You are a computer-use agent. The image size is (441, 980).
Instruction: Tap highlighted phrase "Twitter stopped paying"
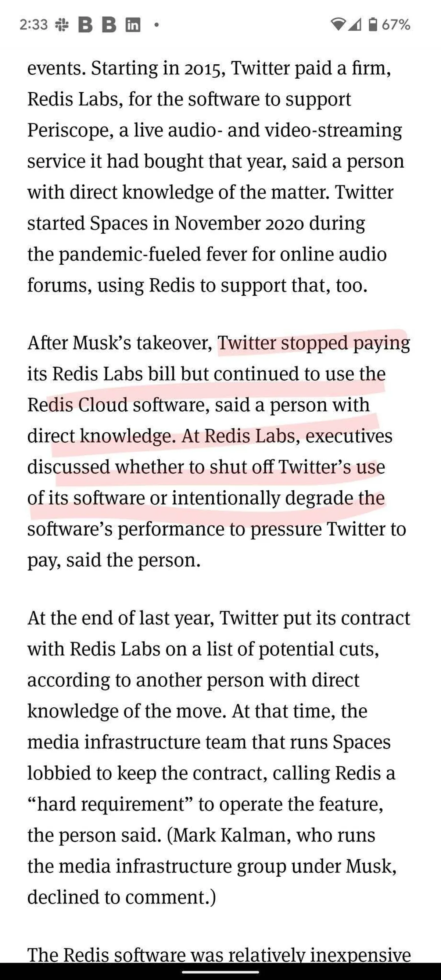(313, 343)
